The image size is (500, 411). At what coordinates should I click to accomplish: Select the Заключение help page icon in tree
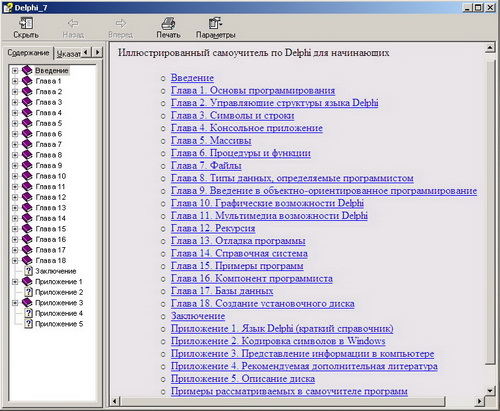29,271
